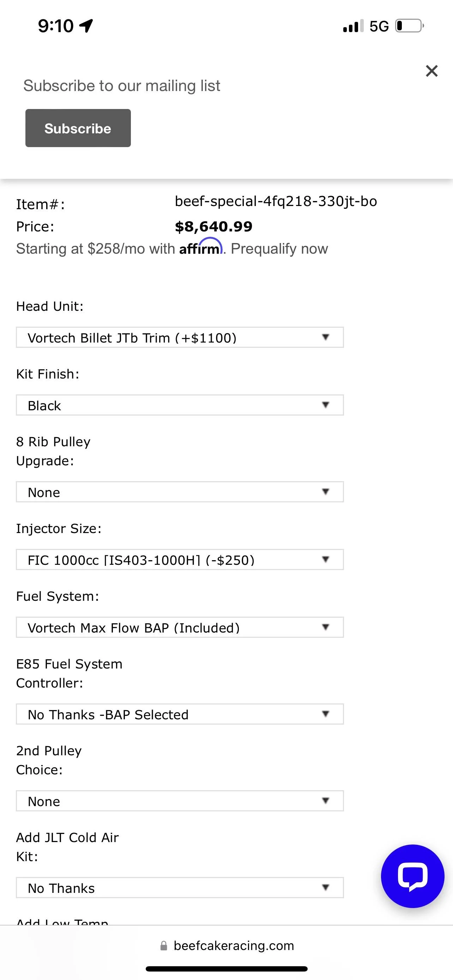
Task: Expand the Add JLT Cold Air Kit dropdown
Action: click(x=180, y=888)
